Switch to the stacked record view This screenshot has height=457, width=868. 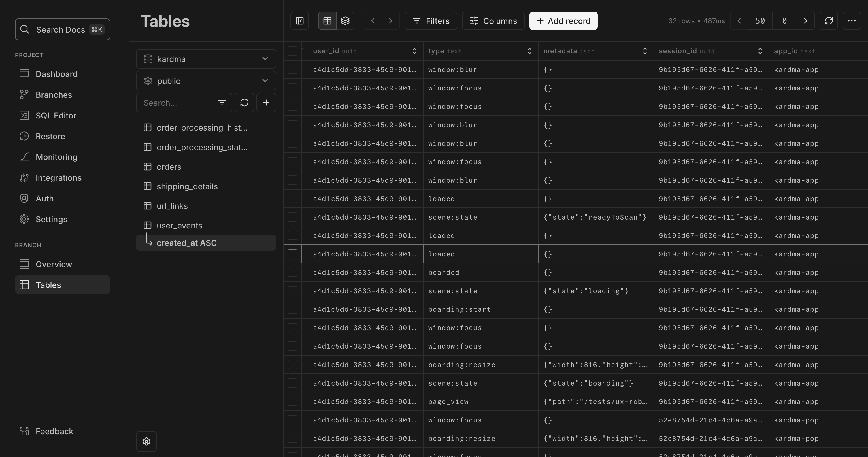345,20
